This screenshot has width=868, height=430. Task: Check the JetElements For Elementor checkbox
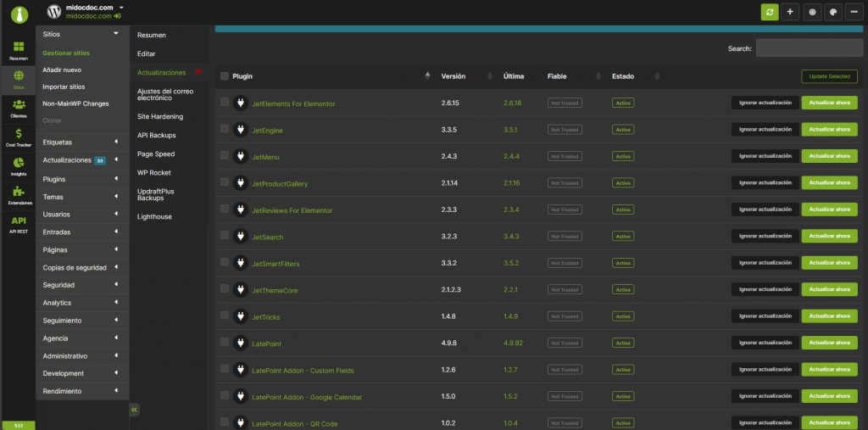pyautogui.click(x=224, y=102)
